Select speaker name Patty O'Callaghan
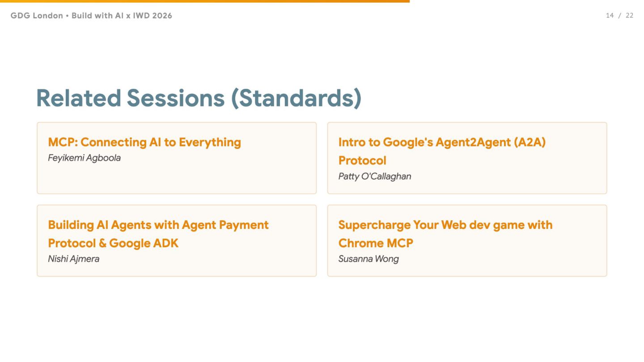 click(374, 176)
